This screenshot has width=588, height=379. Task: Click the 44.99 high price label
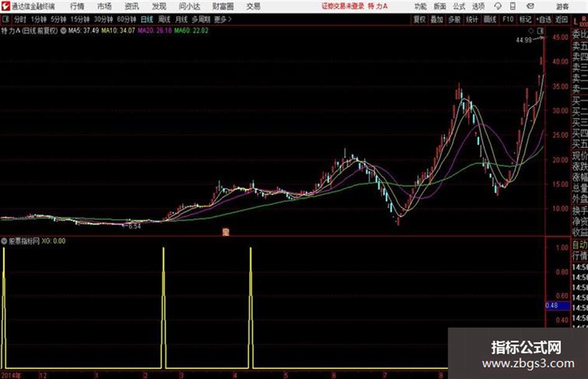point(523,40)
